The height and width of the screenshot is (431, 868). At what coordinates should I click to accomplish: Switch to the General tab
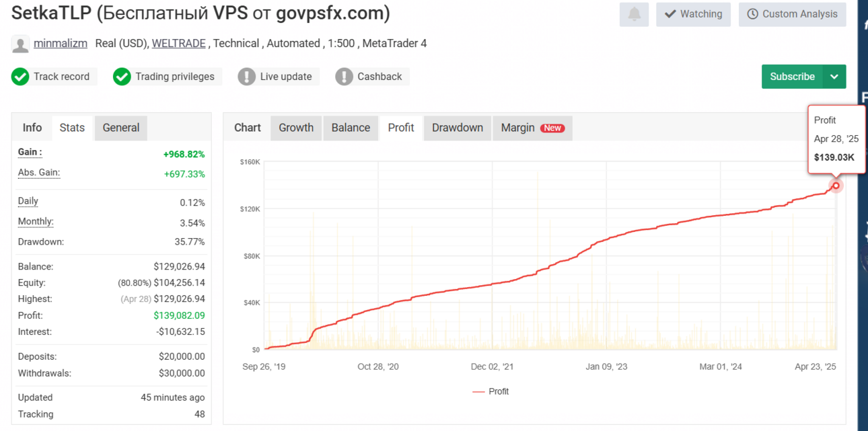(x=121, y=128)
